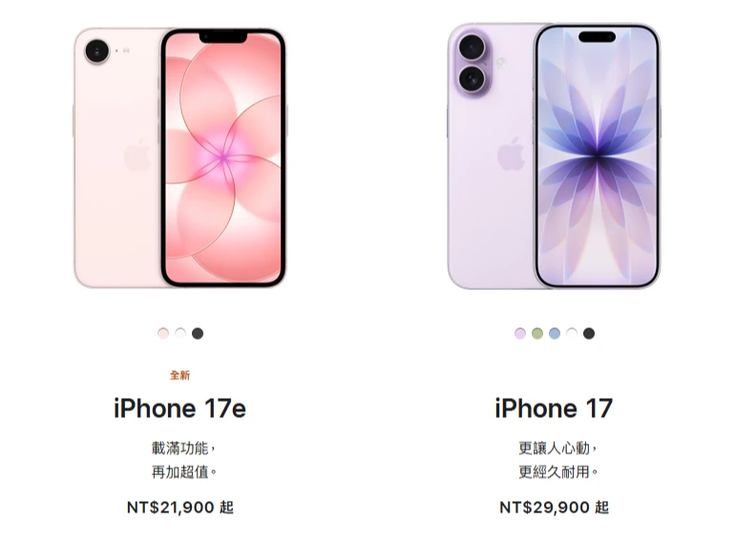This screenshot has width=756, height=543.
Task: Click the 全新 label above iPhone 17e
Action: coord(179,375)
